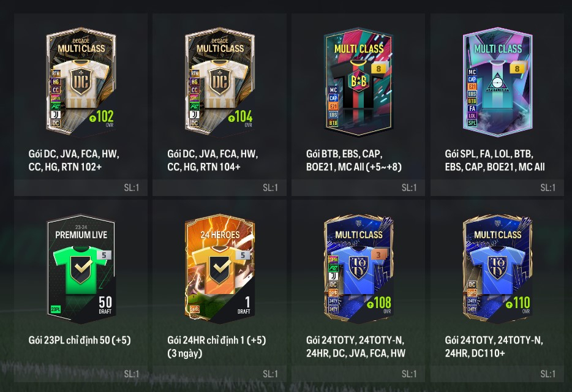Open the orange 24 Heroes pack card
The image size is (572, 392).
(x=220, y=268)
